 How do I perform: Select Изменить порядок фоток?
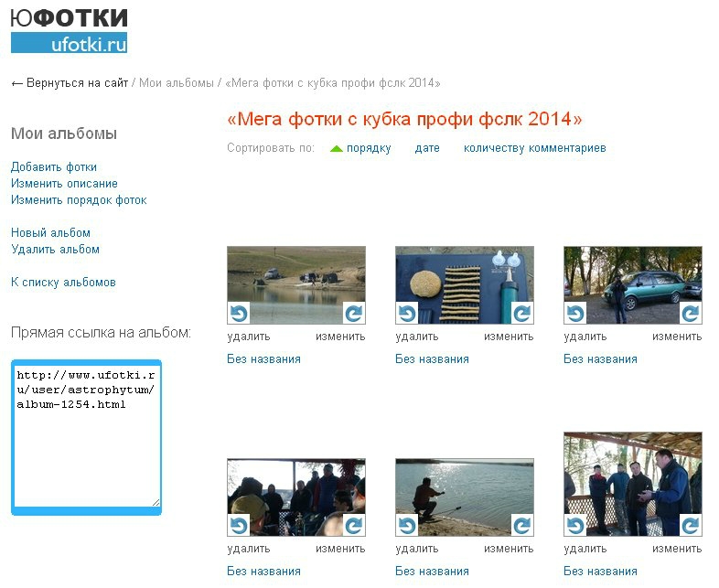(79, 200)
